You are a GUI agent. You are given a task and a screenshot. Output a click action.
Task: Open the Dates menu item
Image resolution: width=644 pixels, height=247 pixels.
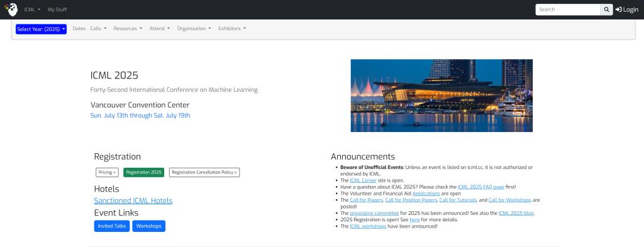click(x=79, y=28)
